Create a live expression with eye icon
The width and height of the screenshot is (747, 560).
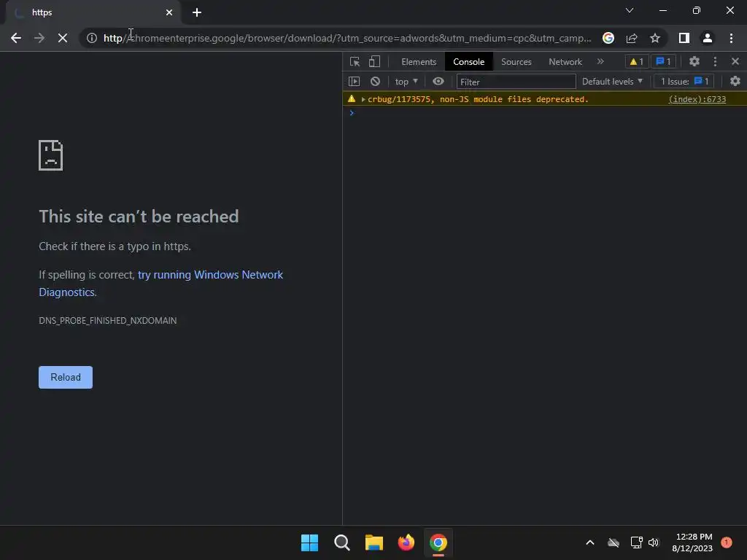[438, 82]
